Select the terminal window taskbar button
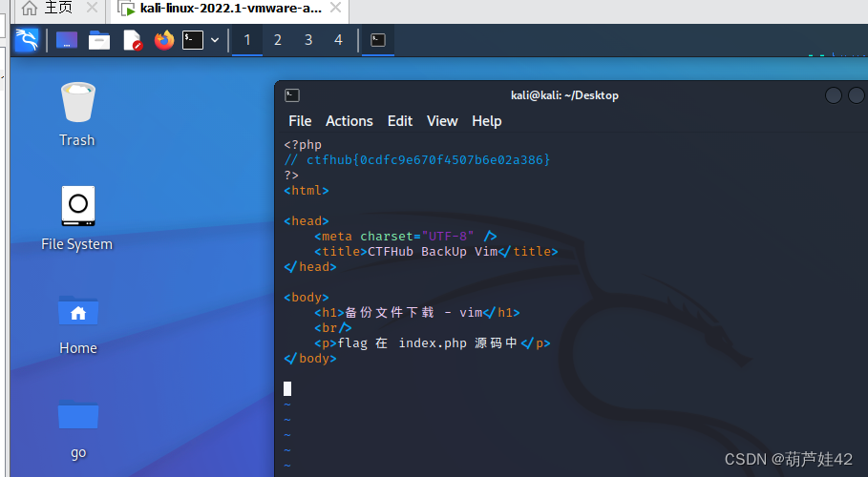The width and height of the screenshot is (868, 477). [x=378, y=40]
